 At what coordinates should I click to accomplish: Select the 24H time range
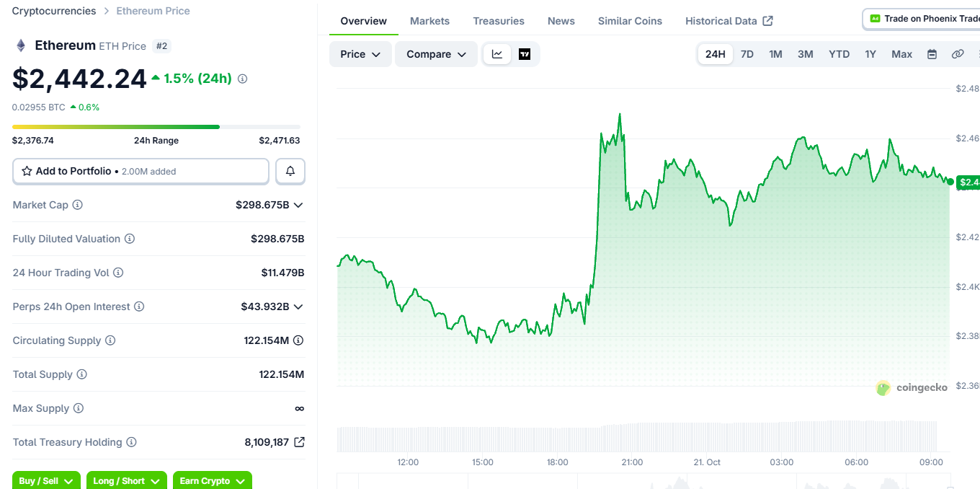click(716, 54)
